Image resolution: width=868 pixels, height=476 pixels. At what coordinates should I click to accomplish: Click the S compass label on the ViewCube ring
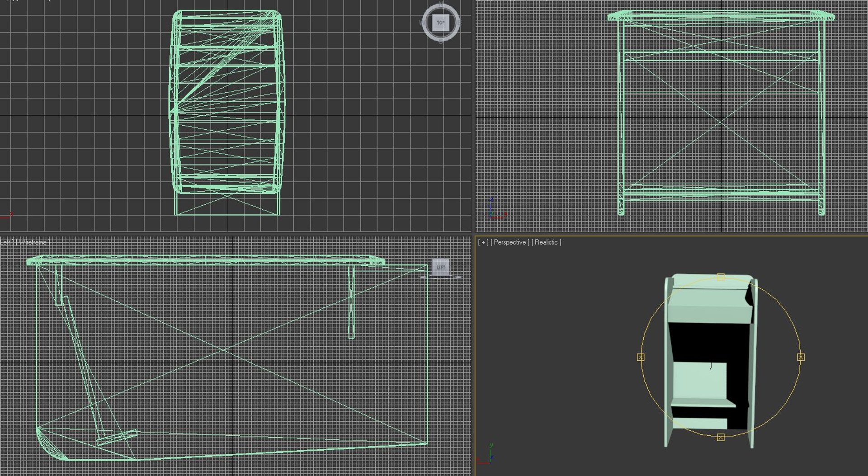click(x=441, y=41)
